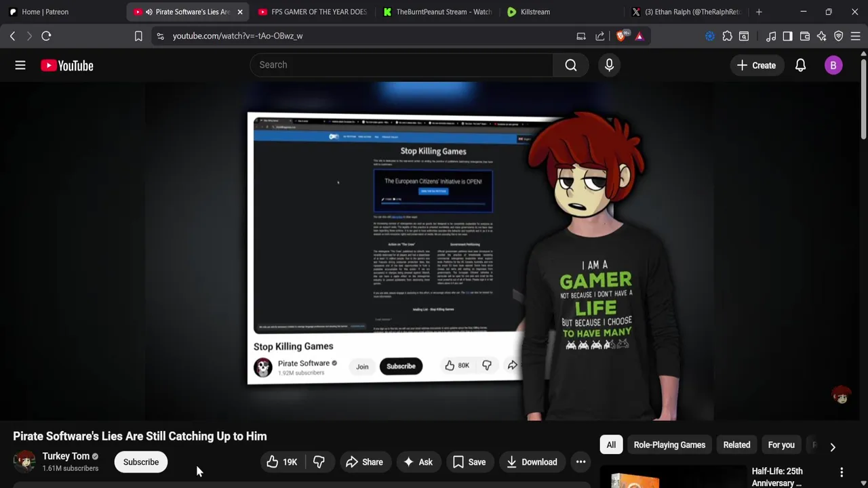This screenshot has width=868, height=488.
Task: Open the YouTube guide hamburger menu
Action: (x=20, y=65)
